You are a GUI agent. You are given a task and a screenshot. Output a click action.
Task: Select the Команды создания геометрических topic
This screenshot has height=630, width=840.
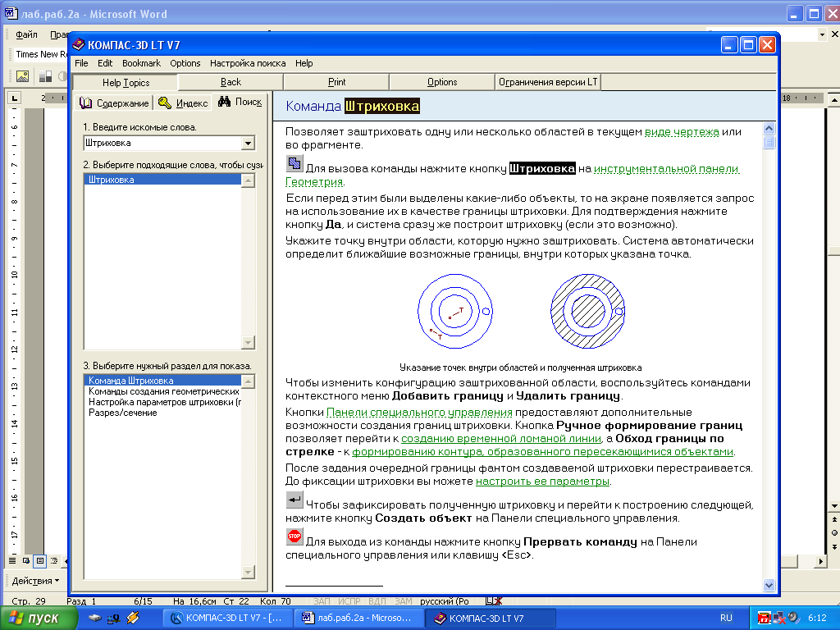pyautogui.click(x=162, y=391)
